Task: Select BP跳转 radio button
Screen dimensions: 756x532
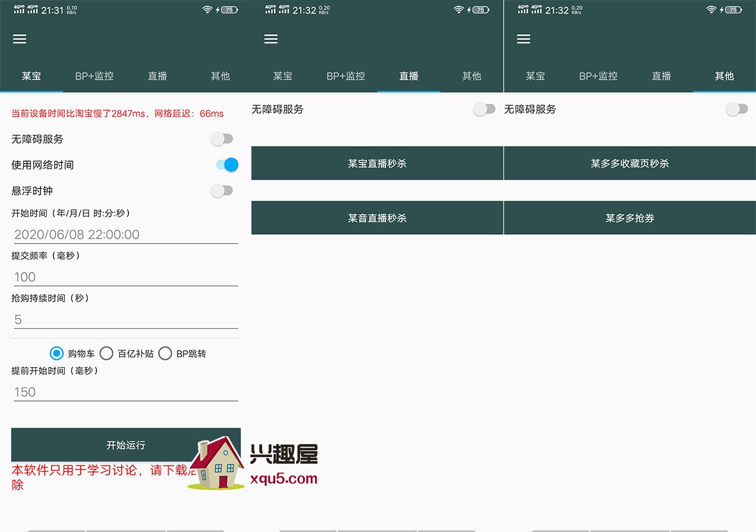Action: point(165,354)
